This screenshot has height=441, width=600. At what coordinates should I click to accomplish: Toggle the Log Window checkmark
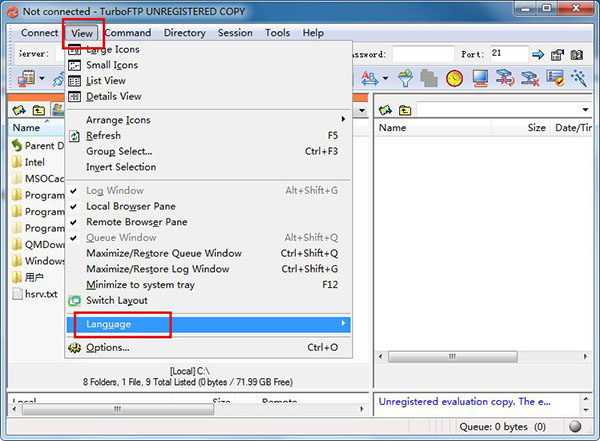(x=209, y=190)
